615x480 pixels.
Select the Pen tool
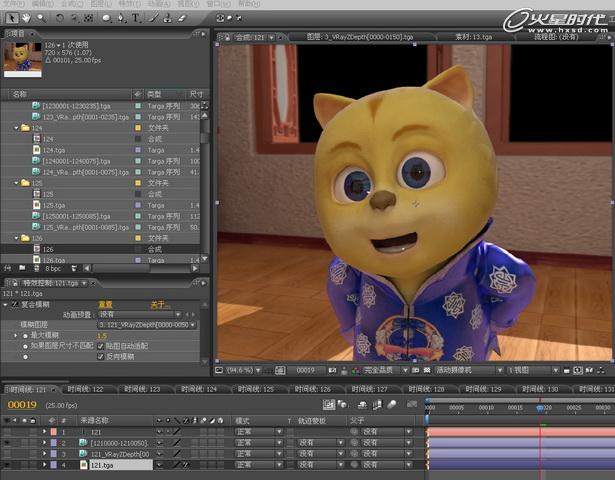(x=121, y=18)
